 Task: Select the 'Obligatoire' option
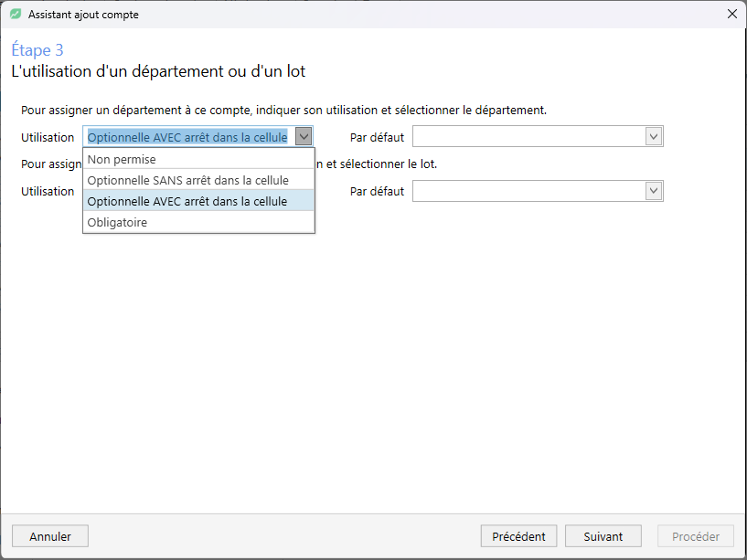[198, 222]
